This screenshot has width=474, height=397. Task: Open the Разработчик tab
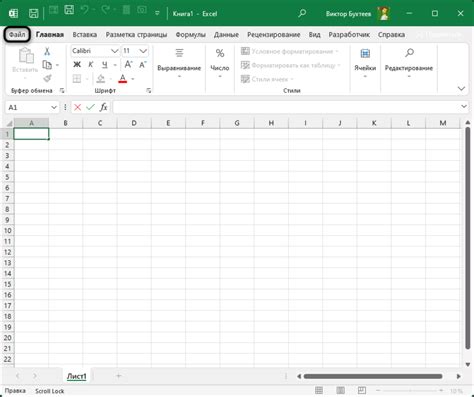click(x=349, y=35)
